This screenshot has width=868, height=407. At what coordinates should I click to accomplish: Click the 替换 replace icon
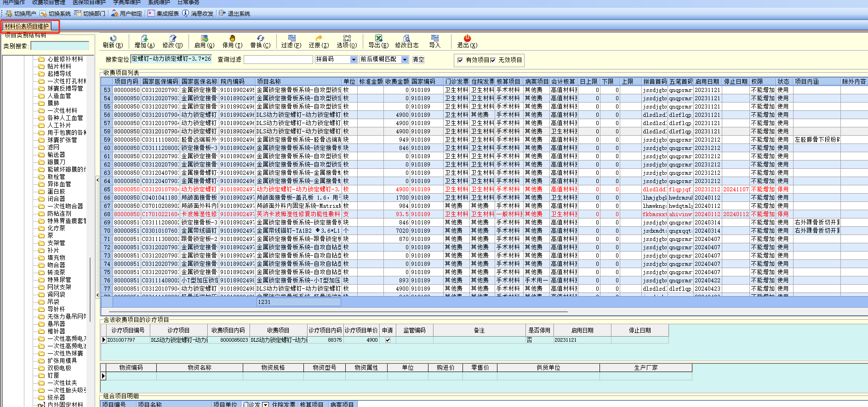tap(260, 39)
